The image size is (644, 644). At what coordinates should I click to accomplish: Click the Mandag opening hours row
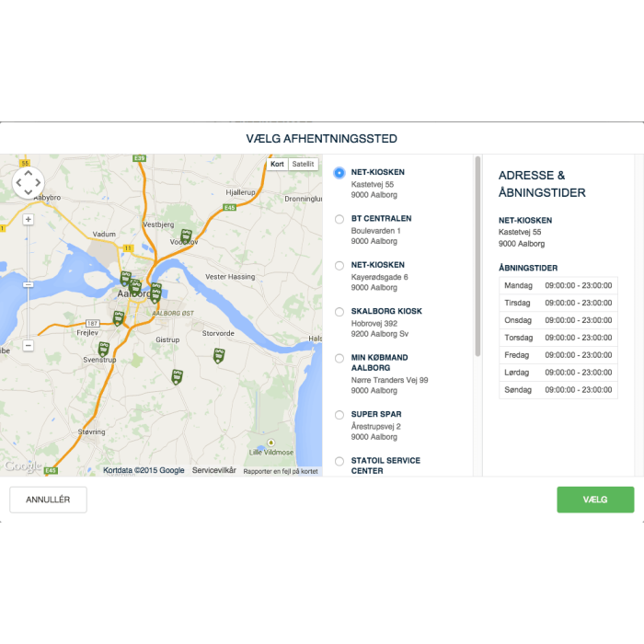coord(558,285)
